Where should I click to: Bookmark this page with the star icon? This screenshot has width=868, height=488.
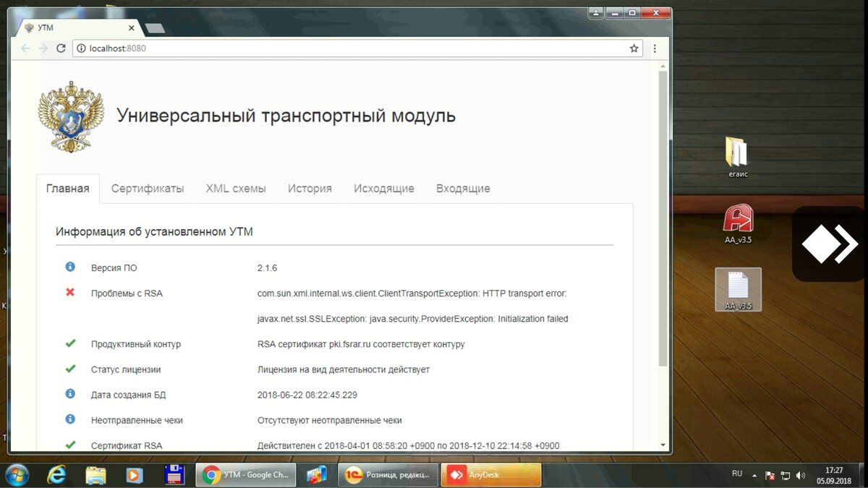634,48
